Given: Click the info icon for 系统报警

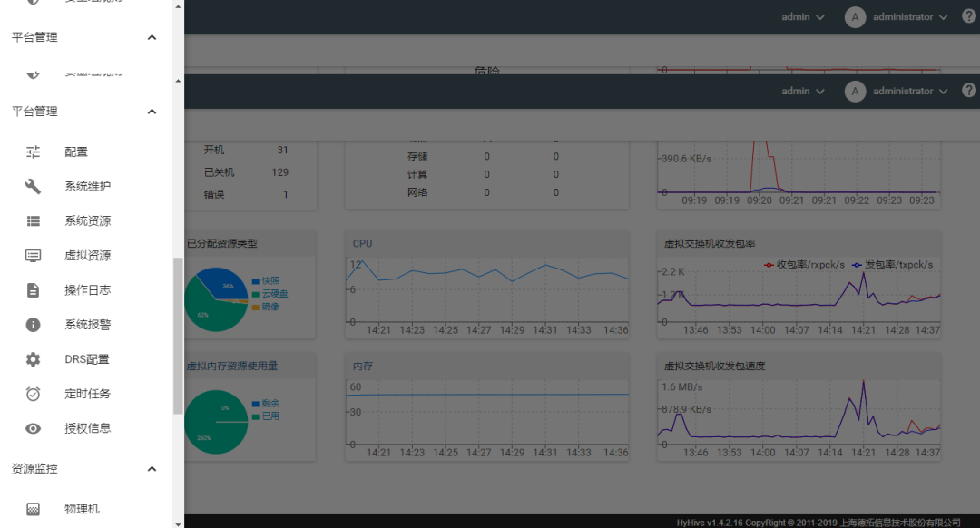Looking at the screenshot, I should [x=34, y=325].
